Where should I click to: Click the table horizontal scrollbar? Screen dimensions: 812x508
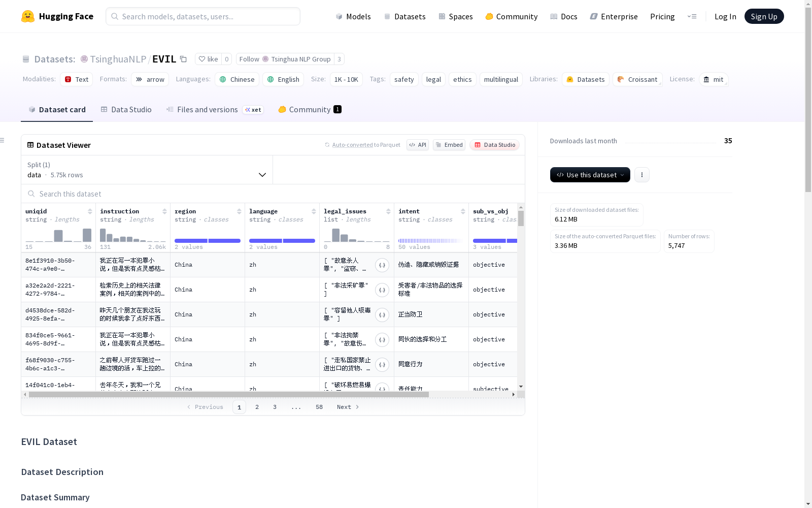pos(228,394)
